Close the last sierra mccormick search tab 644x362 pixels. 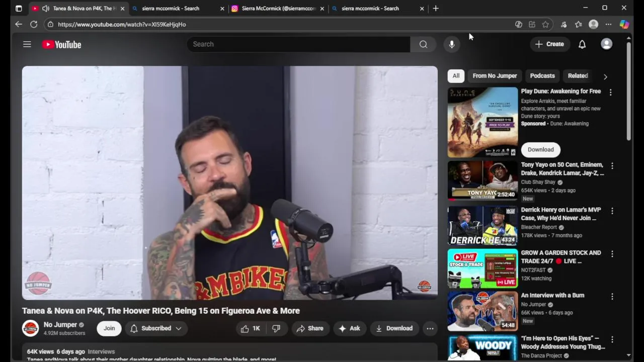point(422,9)
